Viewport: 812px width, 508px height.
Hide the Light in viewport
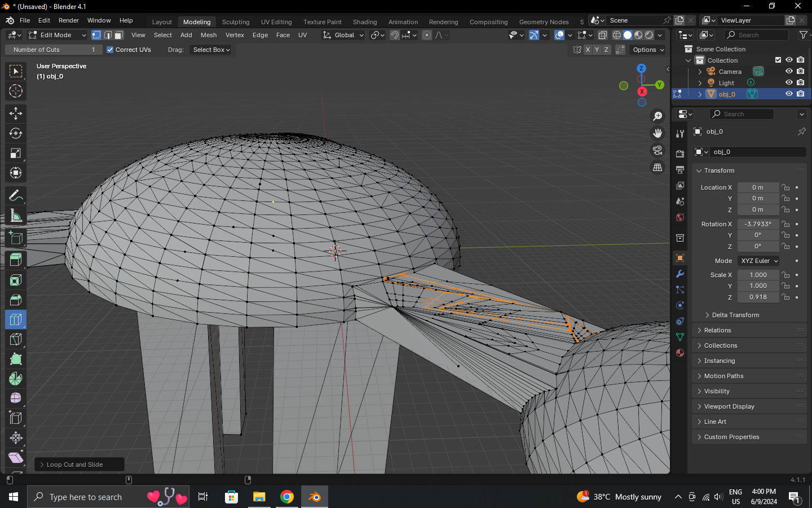pos(789,82)
